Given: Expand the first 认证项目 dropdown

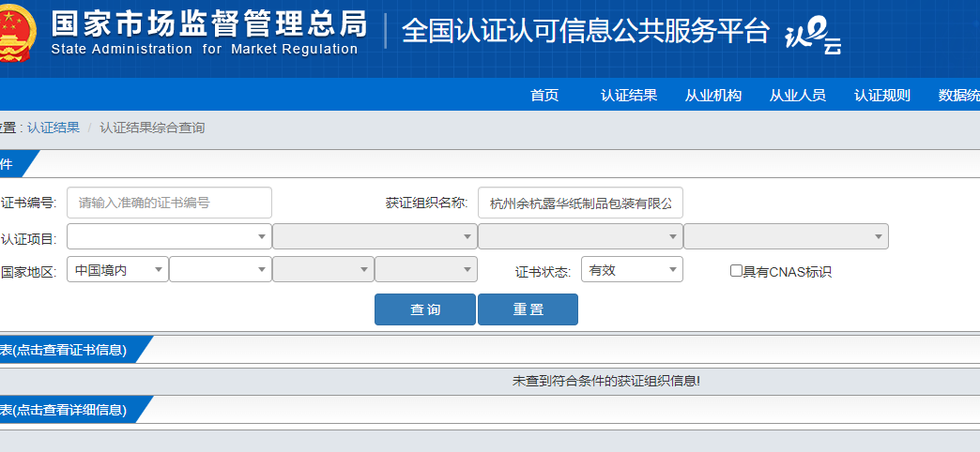Looking at the screenshot, I should 169,236.
